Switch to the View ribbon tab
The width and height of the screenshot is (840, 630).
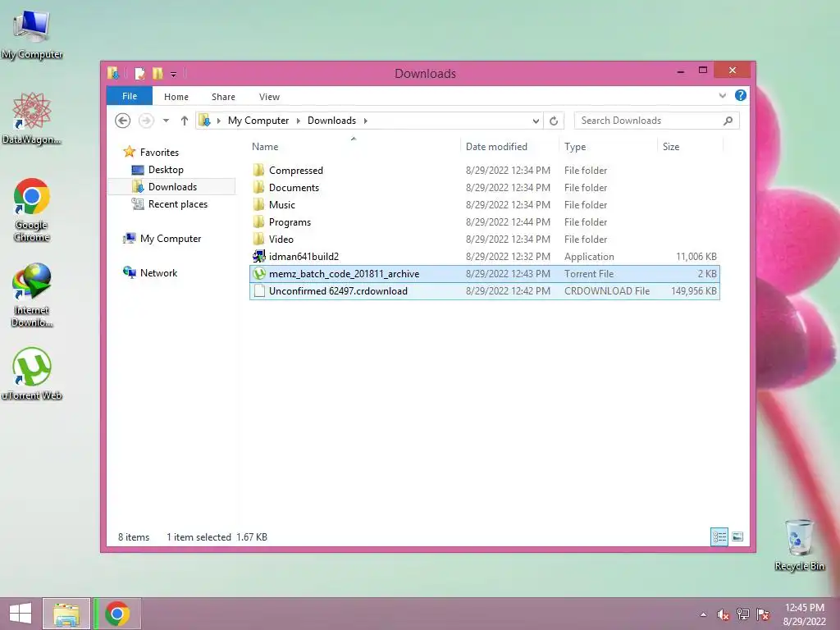[269, 97]
